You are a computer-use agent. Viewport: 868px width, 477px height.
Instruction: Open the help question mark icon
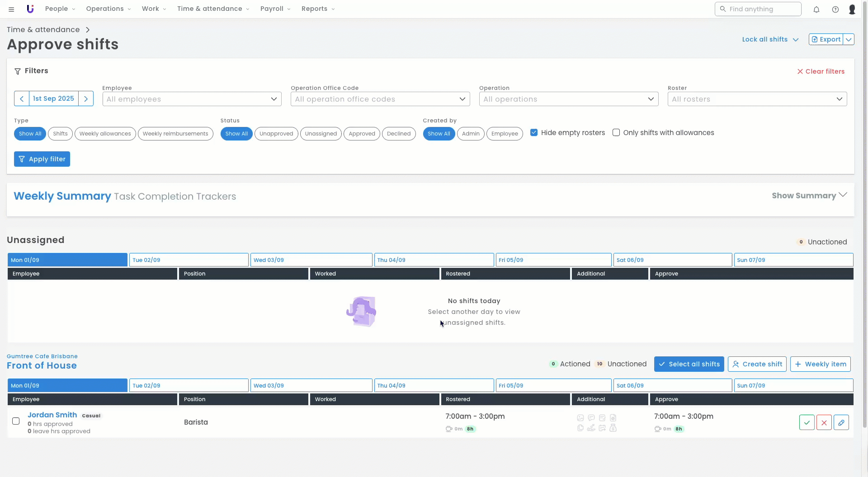(835, 9)
